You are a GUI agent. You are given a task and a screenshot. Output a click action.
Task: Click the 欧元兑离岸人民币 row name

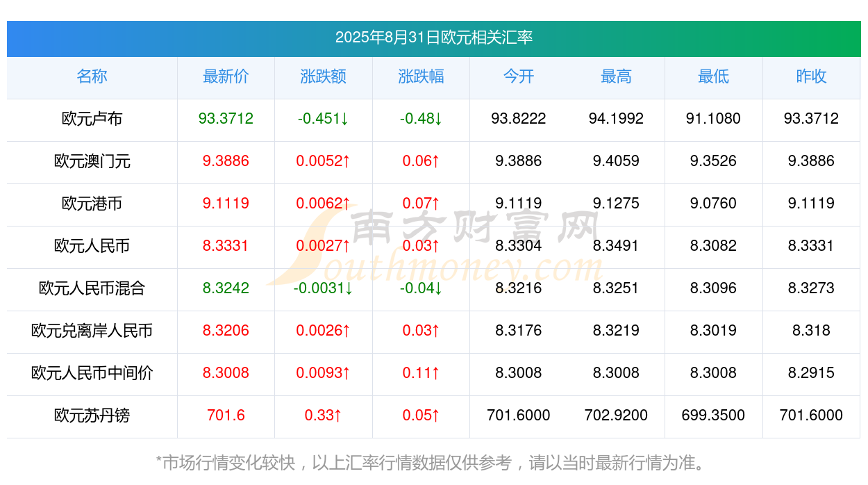(x=92, y=331)
